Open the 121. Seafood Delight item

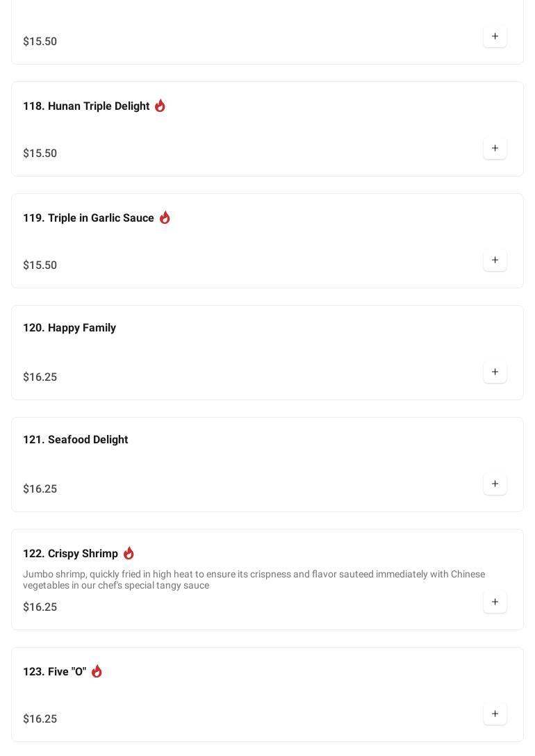pos(75,440)
